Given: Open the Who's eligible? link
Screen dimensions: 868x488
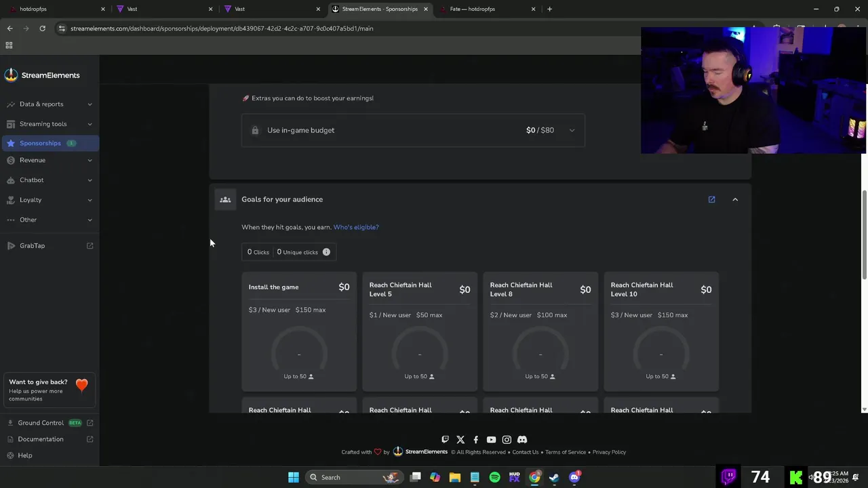Looking at the screenshot, I should tap(356, 227).
